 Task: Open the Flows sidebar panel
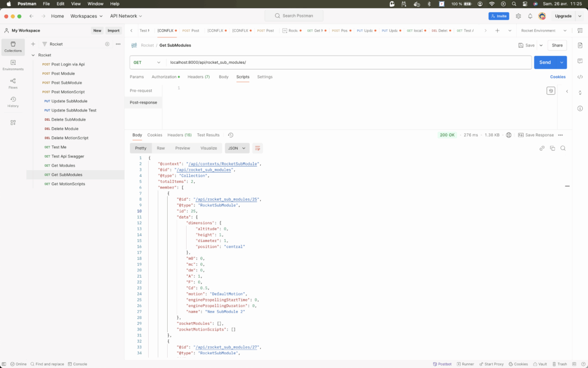[x=13, y=83]
